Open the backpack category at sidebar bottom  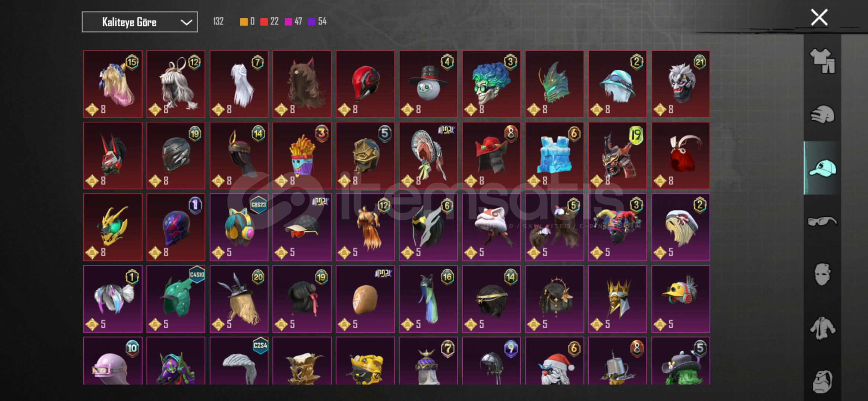pos(822,381)
